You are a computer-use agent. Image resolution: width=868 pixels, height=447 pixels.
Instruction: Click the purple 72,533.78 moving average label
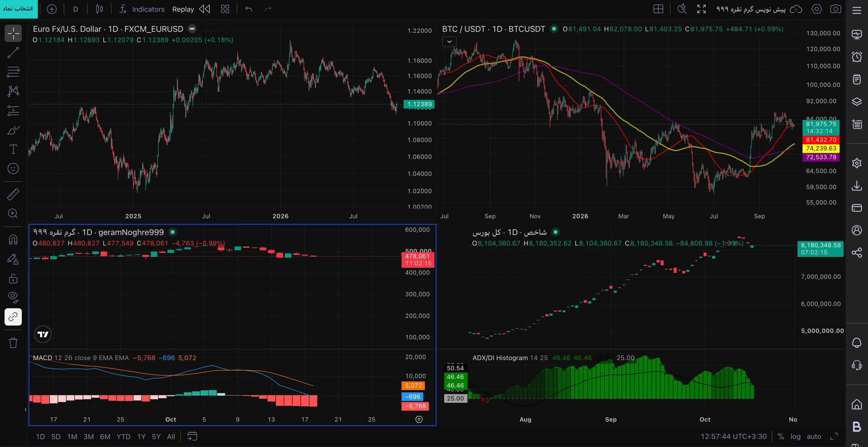(821, 157)
